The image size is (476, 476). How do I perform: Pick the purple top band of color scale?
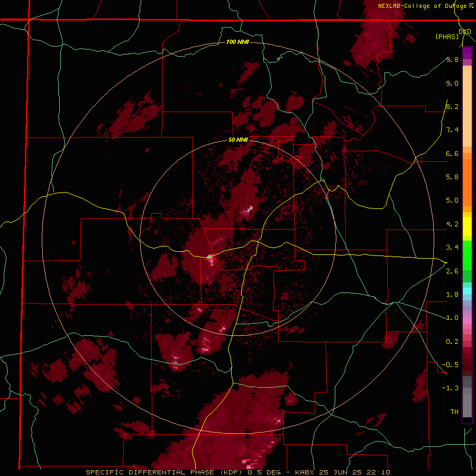coord(467,53)
